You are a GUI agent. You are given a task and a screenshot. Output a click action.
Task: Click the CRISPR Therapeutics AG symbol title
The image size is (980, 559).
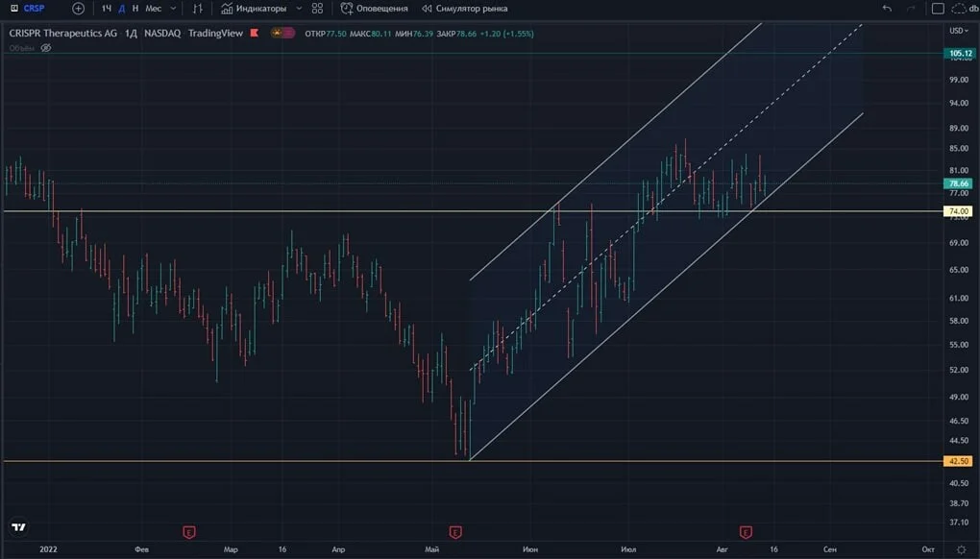pos(63,33)
